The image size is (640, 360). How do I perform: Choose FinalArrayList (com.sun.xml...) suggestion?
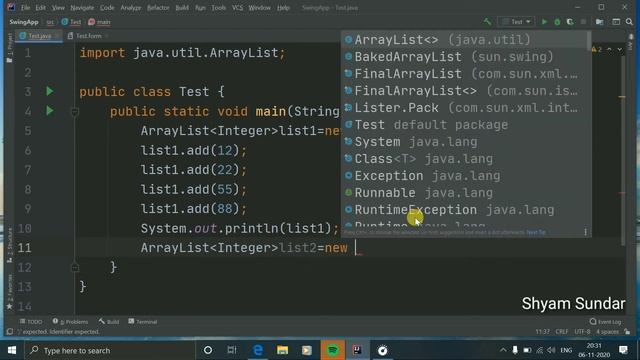click(x=464, y=74)
